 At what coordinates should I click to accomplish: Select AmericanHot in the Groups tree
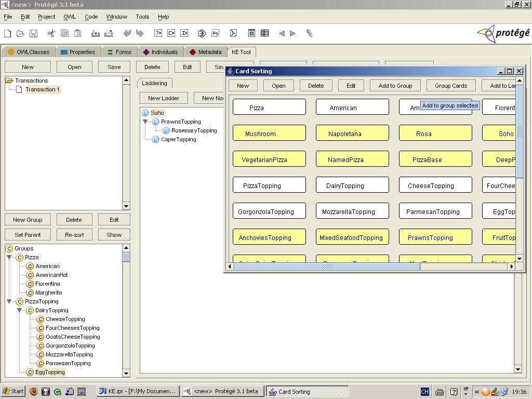51,275
